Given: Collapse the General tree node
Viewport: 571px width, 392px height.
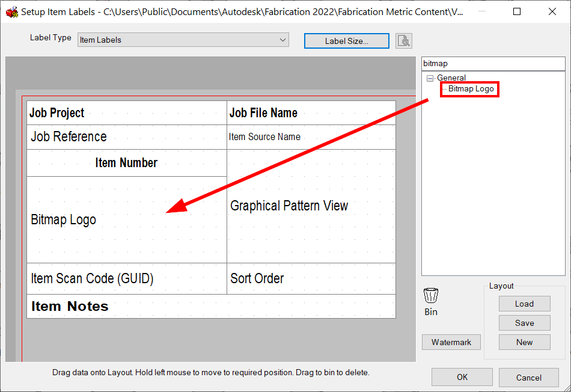Looking at the screenshot, I should (430, 78).
